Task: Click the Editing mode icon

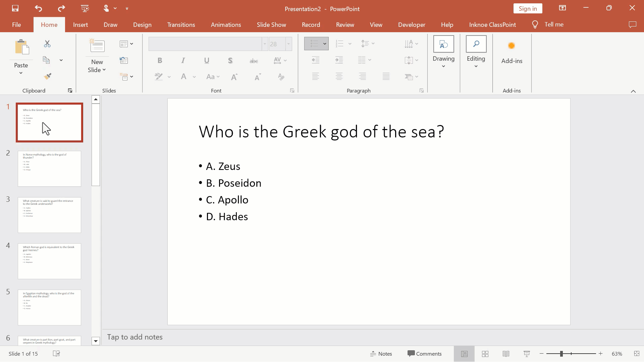Action: 476,50
